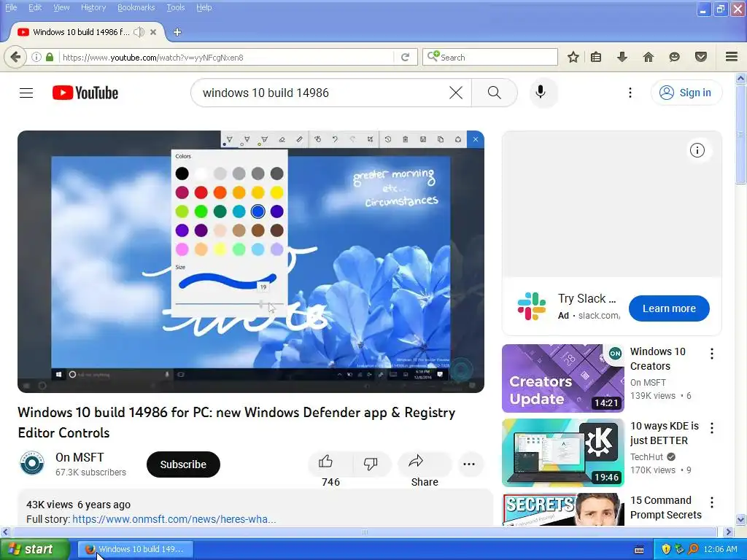Open the On MSFT channel name link
Image resolution: width=747 pixels, height=560 pixels.
tap(80, 457)
